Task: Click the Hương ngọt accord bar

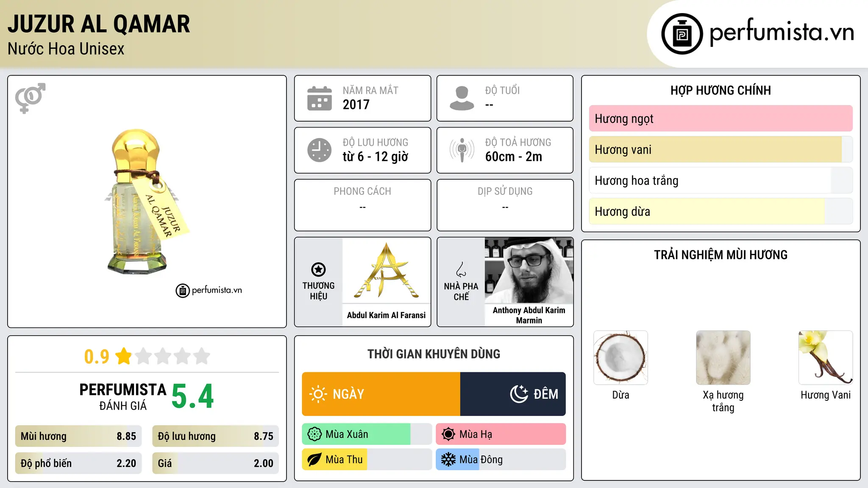Action: click(x=721, y=119)
